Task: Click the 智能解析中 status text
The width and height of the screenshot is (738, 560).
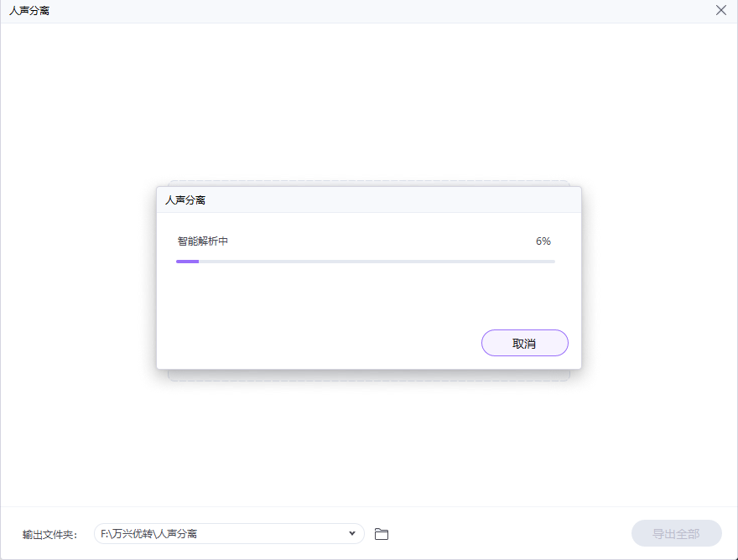Action: point(202,241)
